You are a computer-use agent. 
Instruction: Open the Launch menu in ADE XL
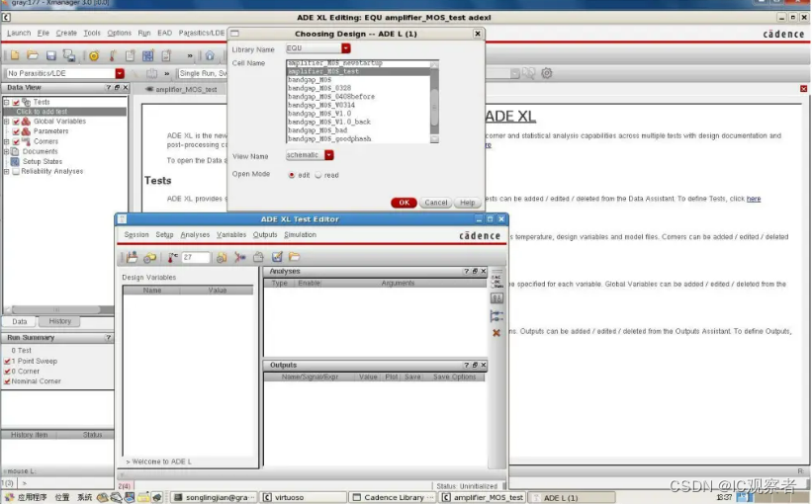pos(19,33)
